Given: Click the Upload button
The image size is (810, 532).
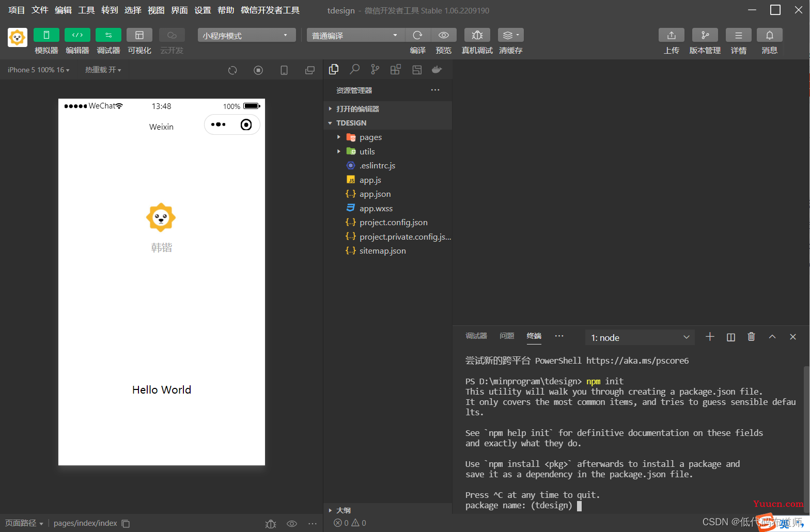Looking at the screenshot, I should (x=672, y=35).
